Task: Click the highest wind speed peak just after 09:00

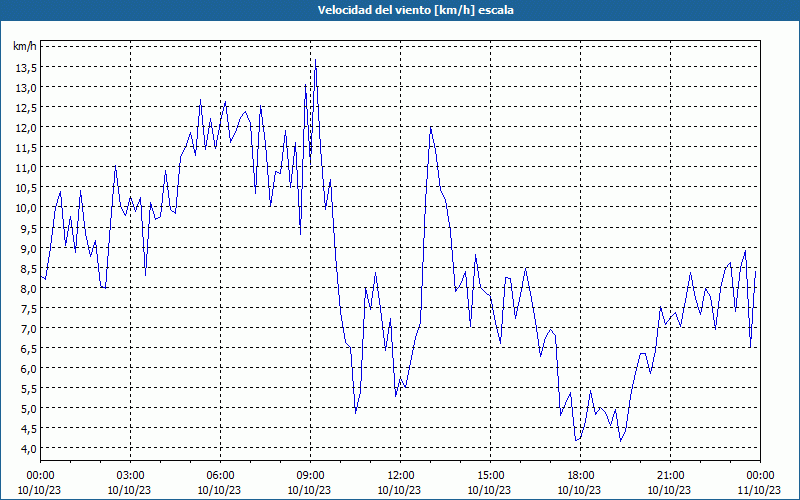Action: click(315, 60)
